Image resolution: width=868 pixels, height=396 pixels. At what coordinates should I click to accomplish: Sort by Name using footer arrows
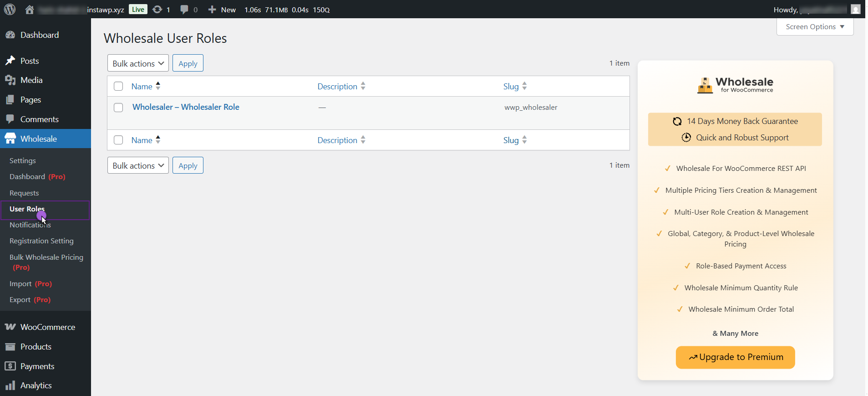pos(158,140)
